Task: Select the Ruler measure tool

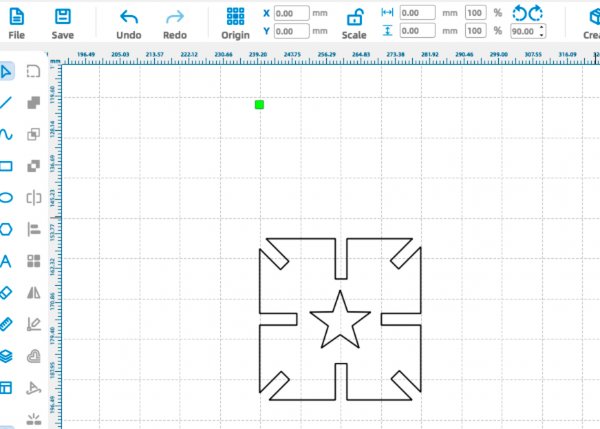Action: pyautogui.click(x=6, y=324)
